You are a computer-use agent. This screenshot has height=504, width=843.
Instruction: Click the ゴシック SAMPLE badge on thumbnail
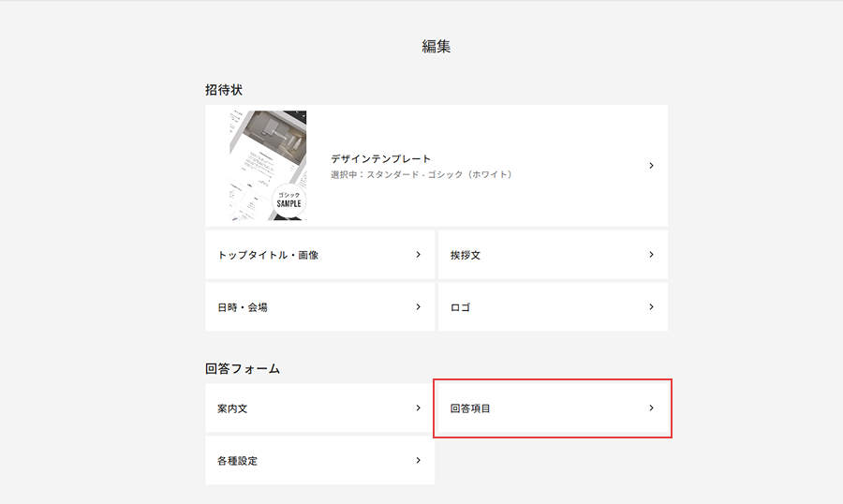pos(288,199)
